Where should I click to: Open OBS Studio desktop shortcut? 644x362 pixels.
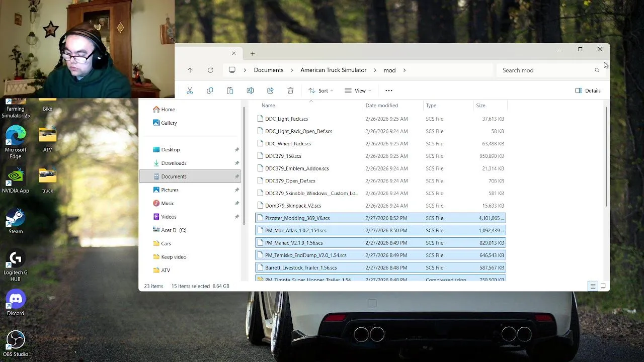16,343
